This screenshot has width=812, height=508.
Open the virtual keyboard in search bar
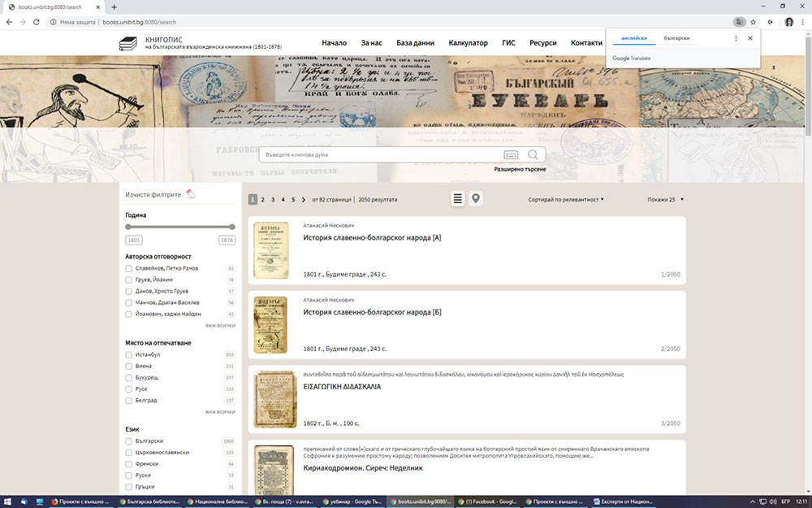click(x=511, y=154)
